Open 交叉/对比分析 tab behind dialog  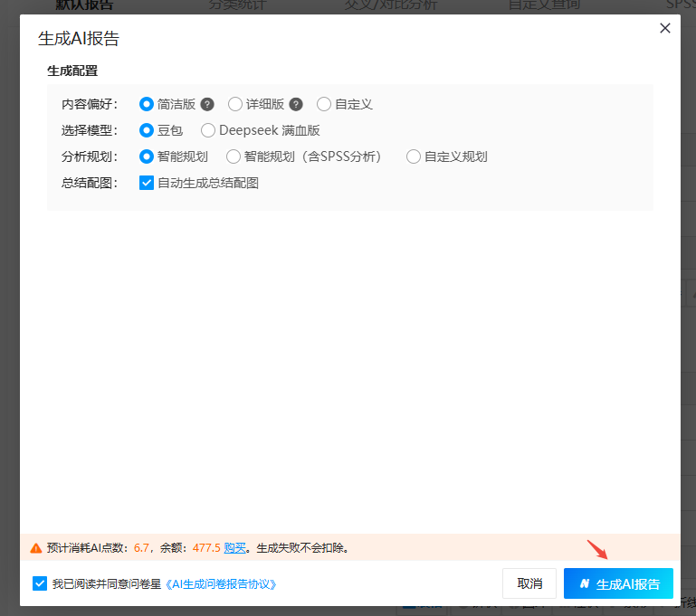[x=391, y=5]
